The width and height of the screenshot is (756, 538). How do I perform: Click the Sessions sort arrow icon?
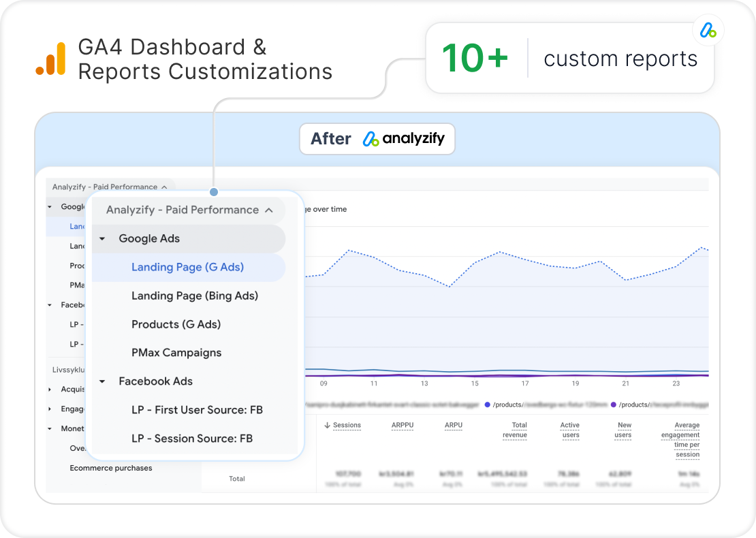[x=327, y=425]
